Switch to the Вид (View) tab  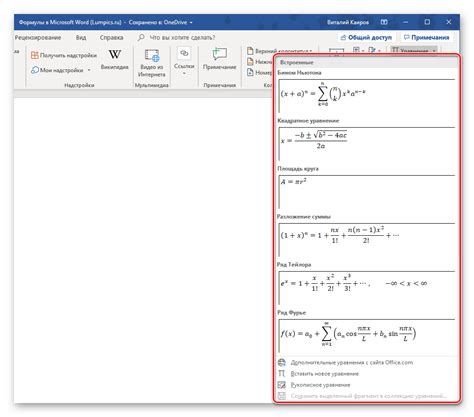tap(81, 38)
